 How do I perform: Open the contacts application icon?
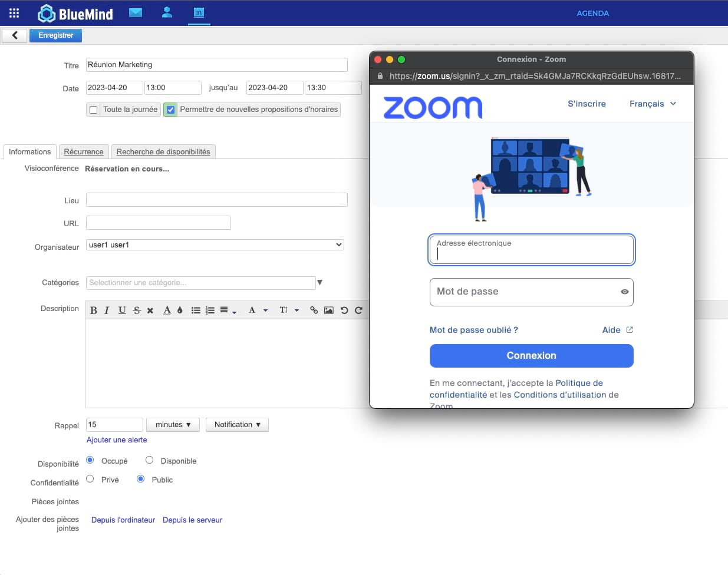click(167, 12)
